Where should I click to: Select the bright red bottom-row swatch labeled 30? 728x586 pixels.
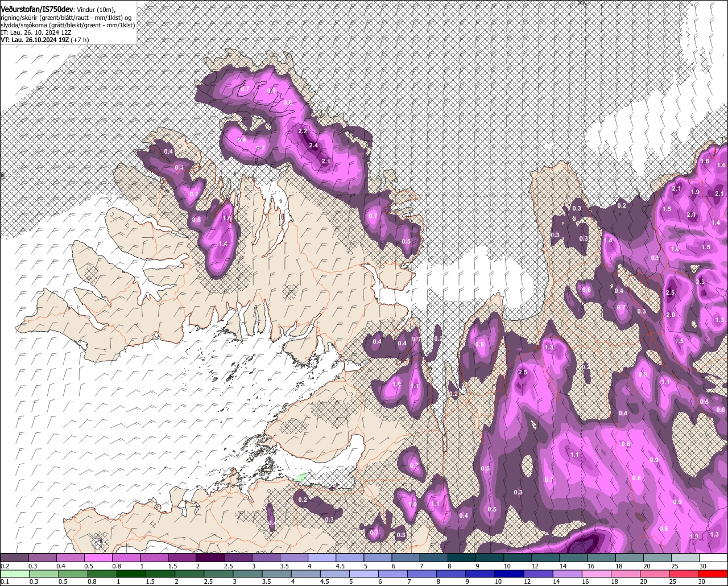pos(713,573)
